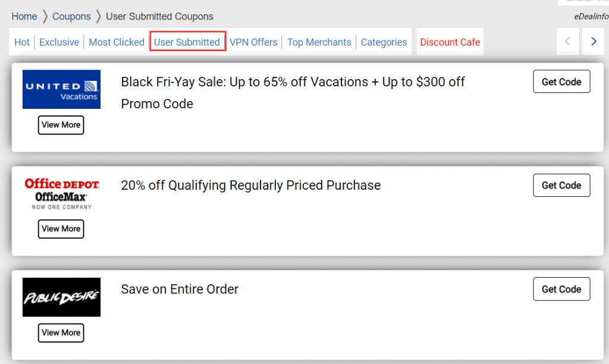Click the United Vacations logo
609x364 pixels.
(x=61, y=89)
